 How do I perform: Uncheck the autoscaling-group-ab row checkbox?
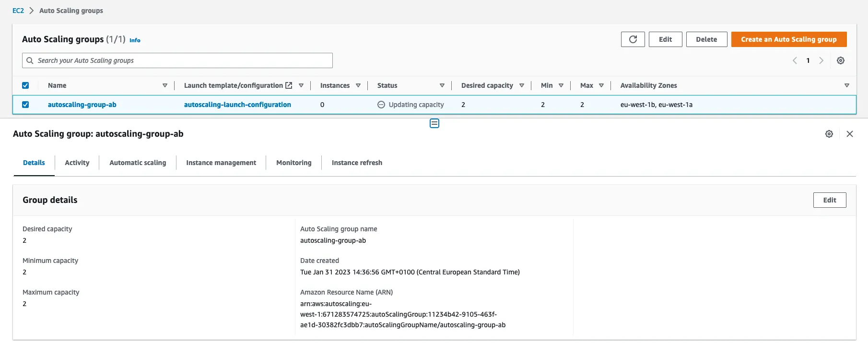pyautogui.click(x=25, y=105)
